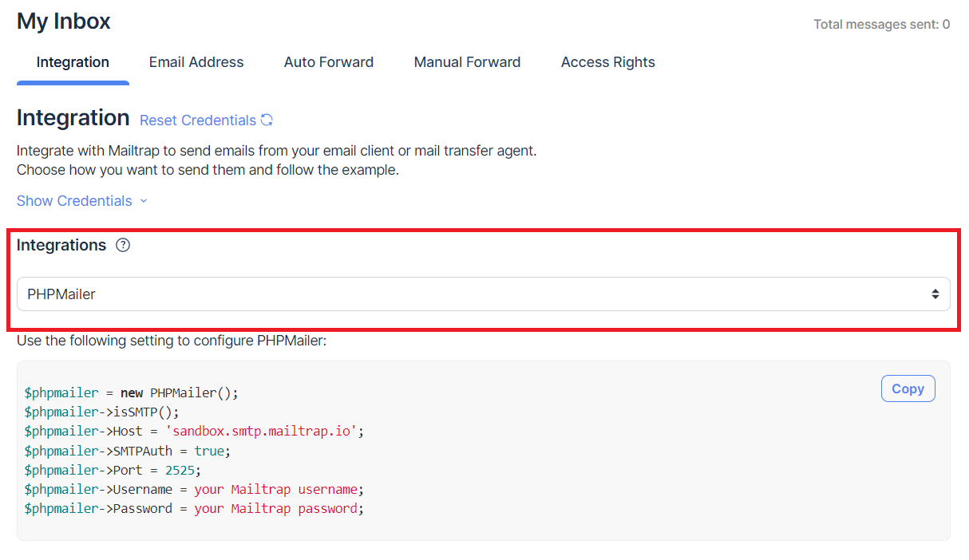Screen dimensions: 969x560
Task: Select the Manual Forward tab
Action: pyautogui.click(x=467, y=62)
